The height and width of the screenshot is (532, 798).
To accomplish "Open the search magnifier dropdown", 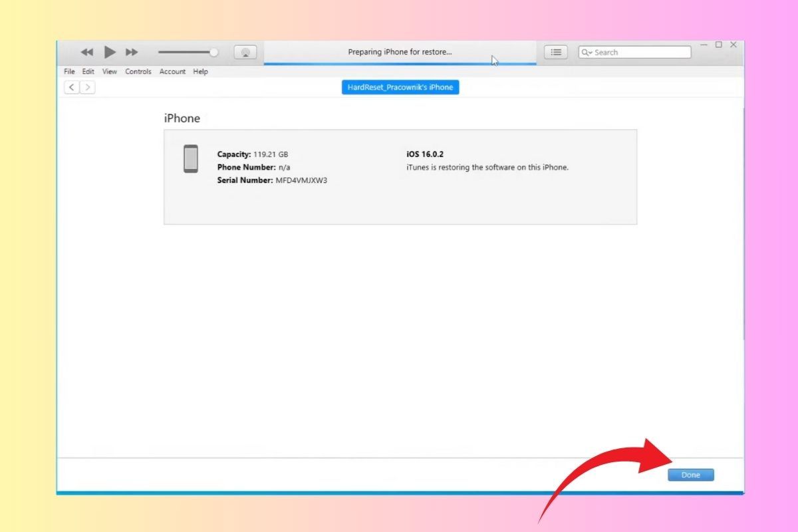I will click(586, 52).
